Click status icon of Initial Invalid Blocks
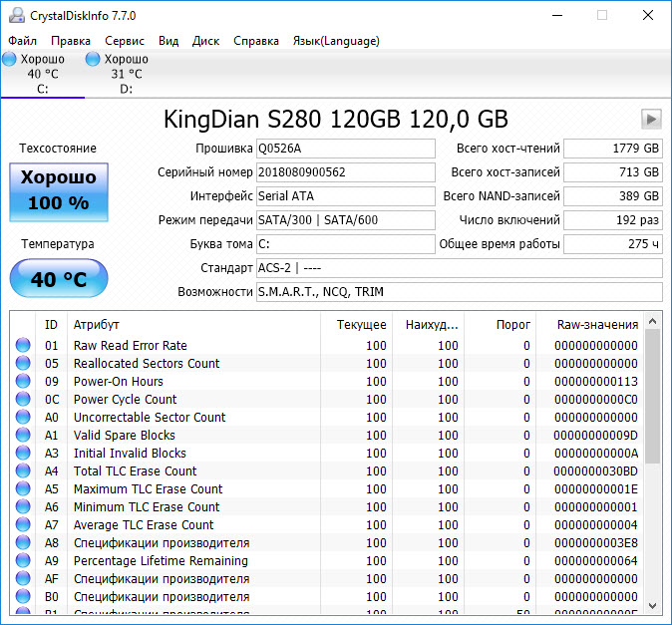This screenshot has width=672, height=625. [x=23, y=453]
